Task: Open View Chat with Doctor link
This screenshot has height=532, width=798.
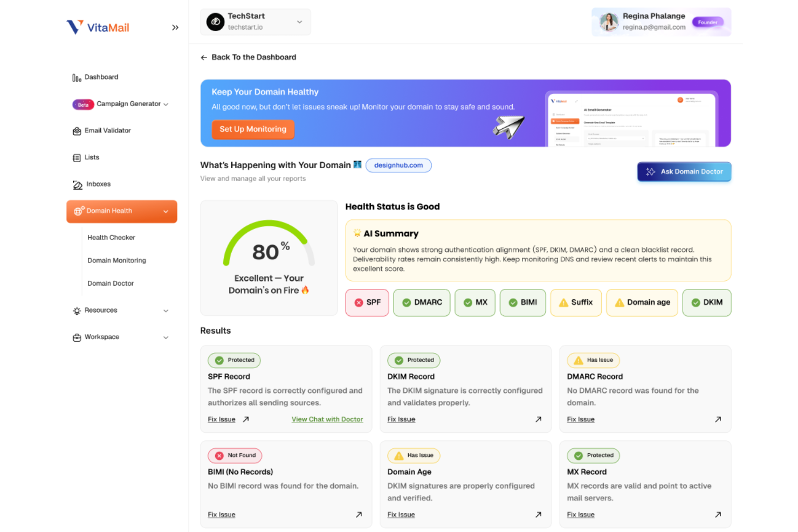Action: click(327, 419)
